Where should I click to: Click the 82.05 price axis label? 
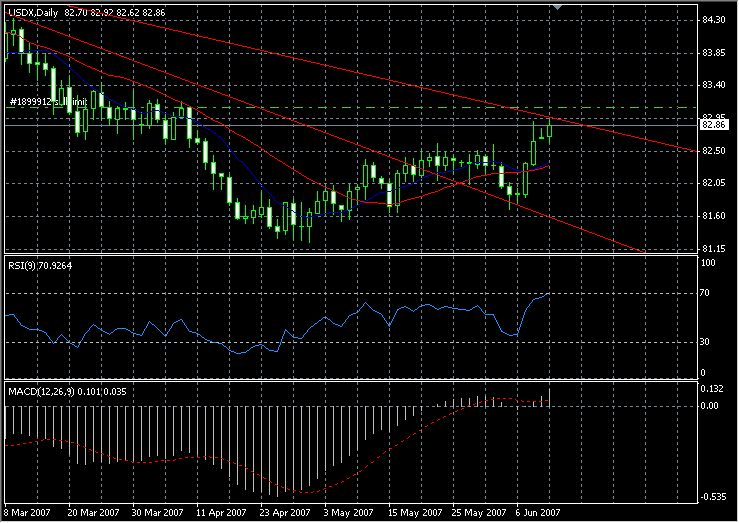(x=714, y=183)
